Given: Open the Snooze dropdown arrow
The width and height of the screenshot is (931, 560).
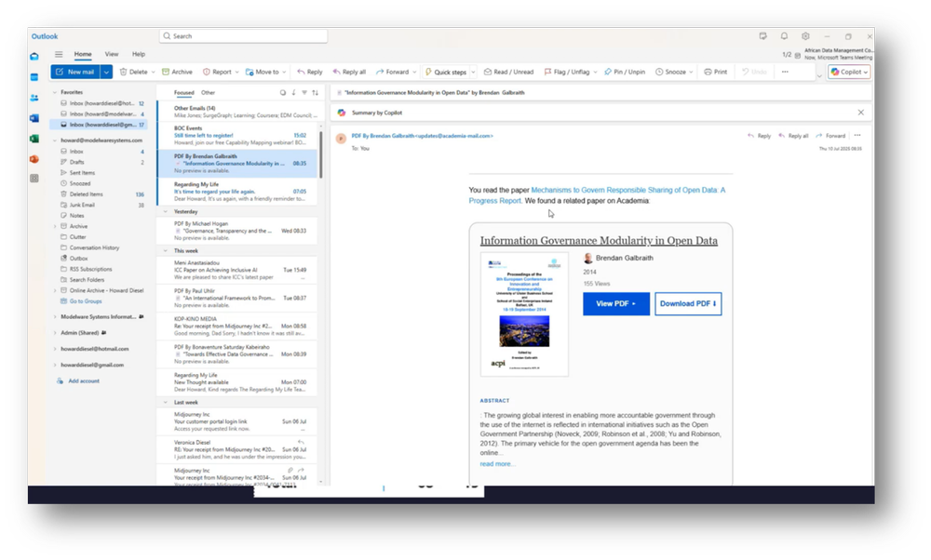Looking at the screenshot, I should click(691, 73).
